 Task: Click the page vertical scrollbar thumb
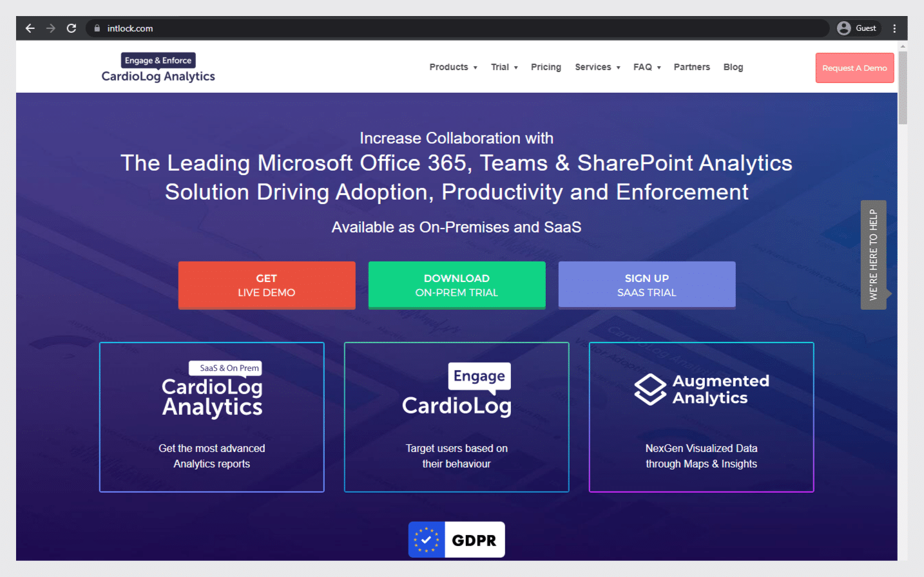point(903,88)
